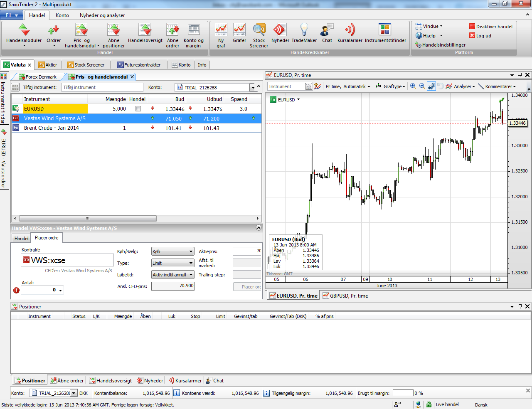Image resolution: width=532 pixels, height=409 pixels.
Task: Launch the Stock Screener tool
Action: pyautogui.click(x=259, y=36)
